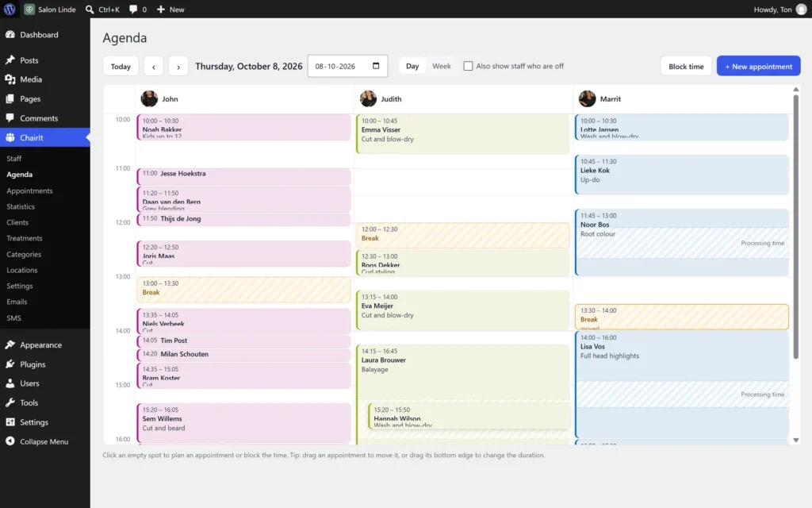812x508 pixels.
Task: Click the Dashboard gauge icon
Action: pyautogui.click(x=10, y=35)
